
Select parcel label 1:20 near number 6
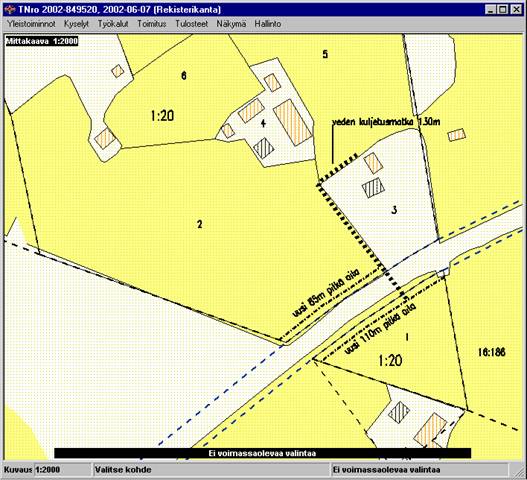tap(162, 116)
